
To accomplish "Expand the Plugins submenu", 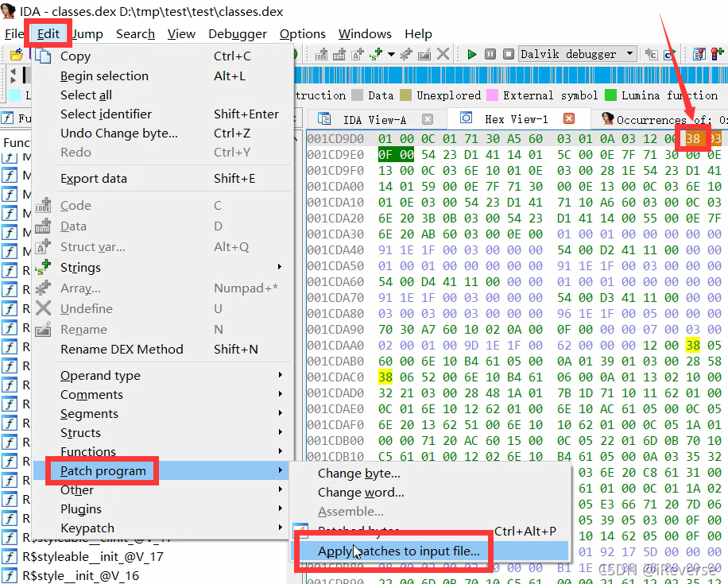I will 162,509.
